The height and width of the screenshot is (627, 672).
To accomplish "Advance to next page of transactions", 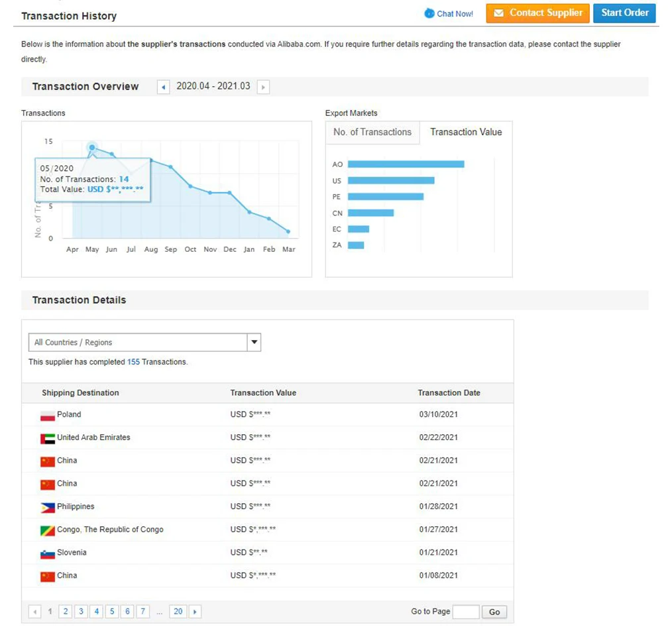I will [195, 612].
